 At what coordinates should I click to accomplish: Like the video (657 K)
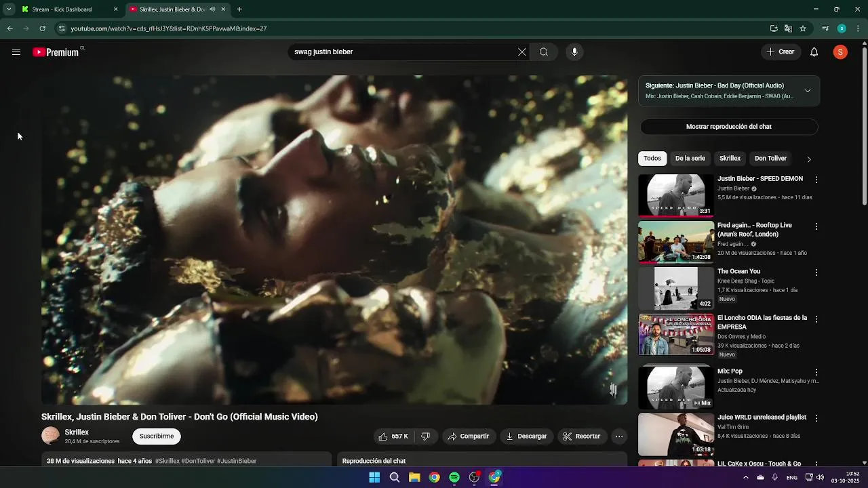(x=393, y=436)
